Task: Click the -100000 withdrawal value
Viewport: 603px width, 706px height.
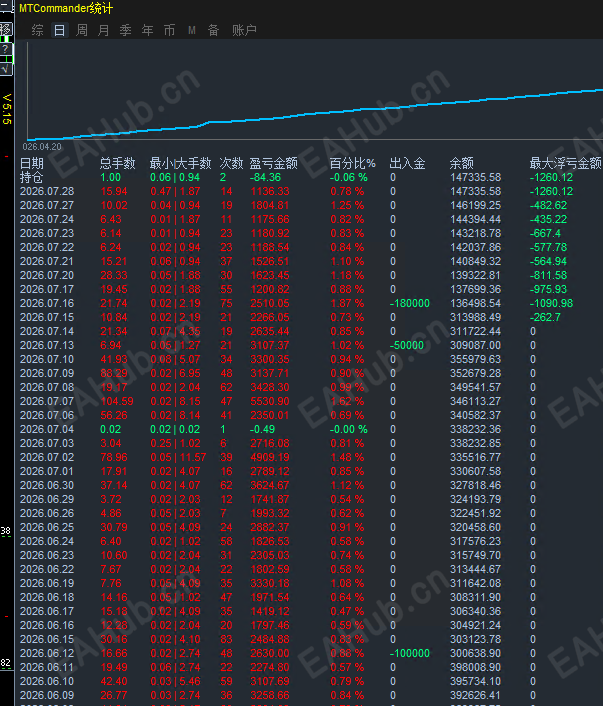Action: pyautogui.click(x=409, y=653)
